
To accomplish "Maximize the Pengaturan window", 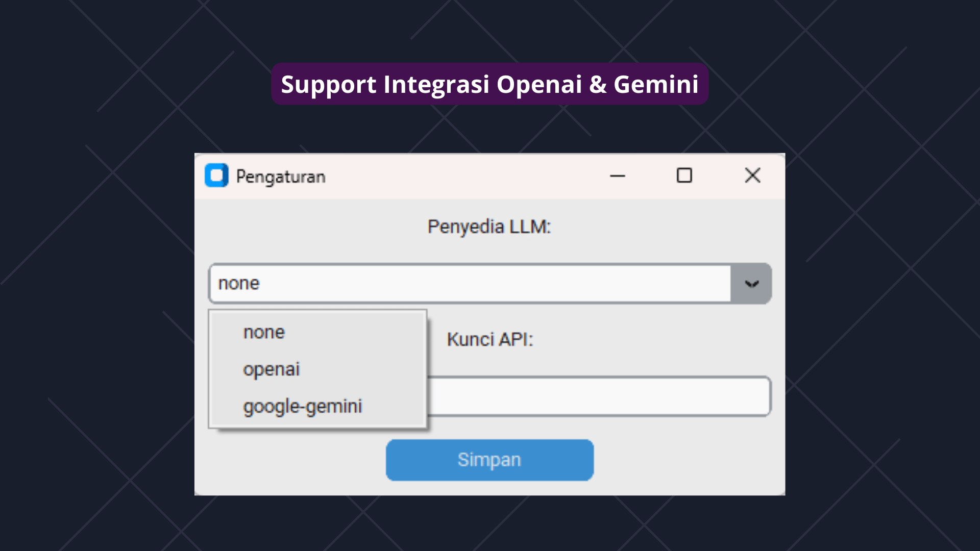I will 684,176.
